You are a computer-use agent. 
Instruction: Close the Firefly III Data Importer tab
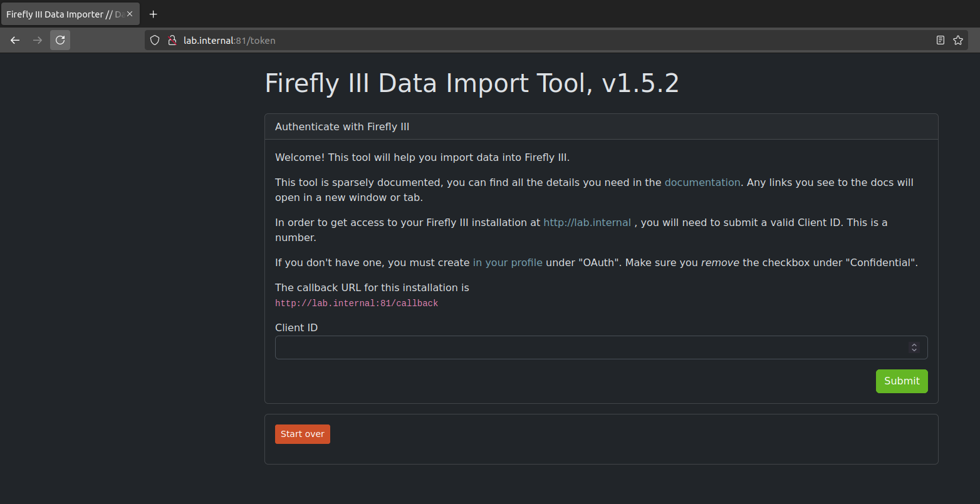(x=130, y=14)
